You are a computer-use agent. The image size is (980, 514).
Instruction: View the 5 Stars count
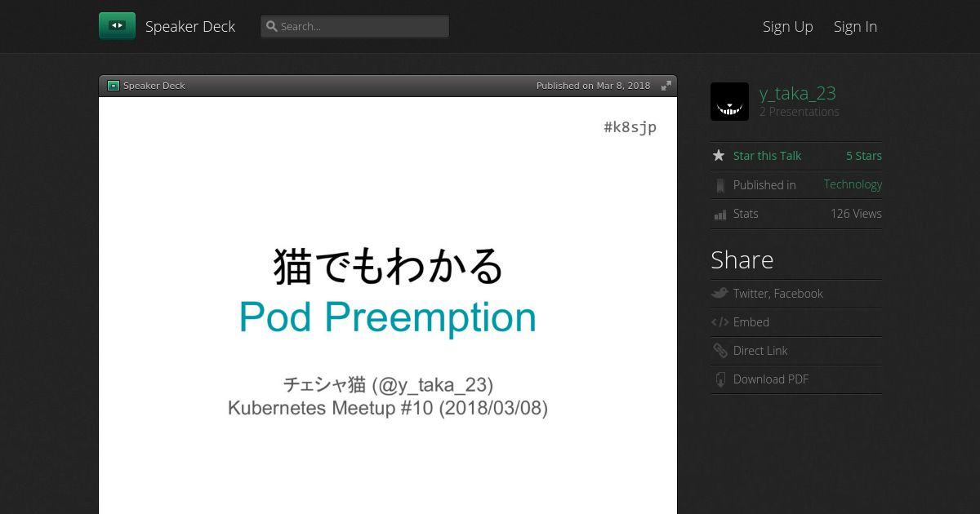(863, 156)
